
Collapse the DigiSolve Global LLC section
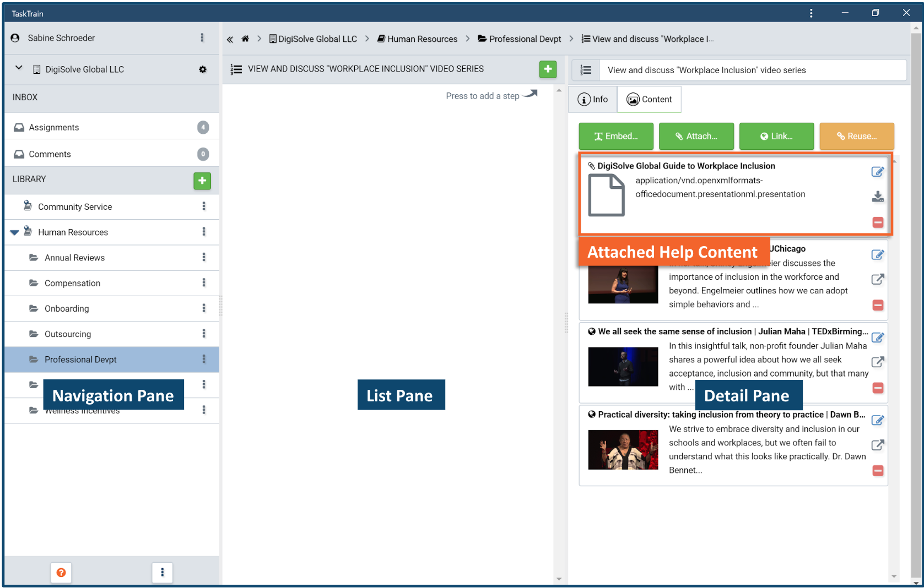click(19, 68)
